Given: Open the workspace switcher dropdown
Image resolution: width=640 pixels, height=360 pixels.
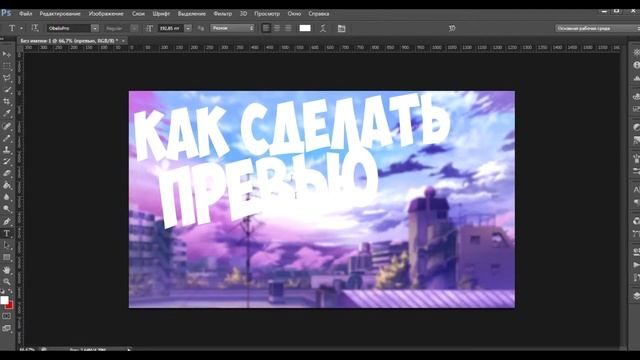Looking at the screenshot, I should (597, 28).
